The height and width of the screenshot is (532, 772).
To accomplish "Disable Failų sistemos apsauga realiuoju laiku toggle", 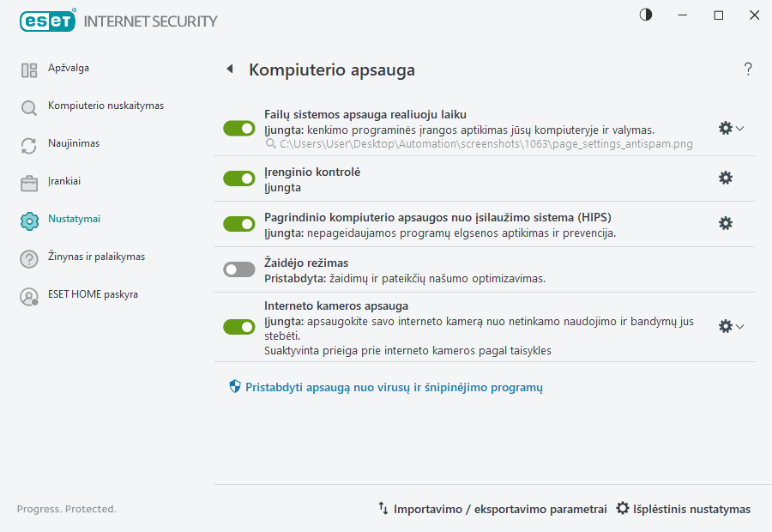I will pyautogui.click(x=239, y=129).
